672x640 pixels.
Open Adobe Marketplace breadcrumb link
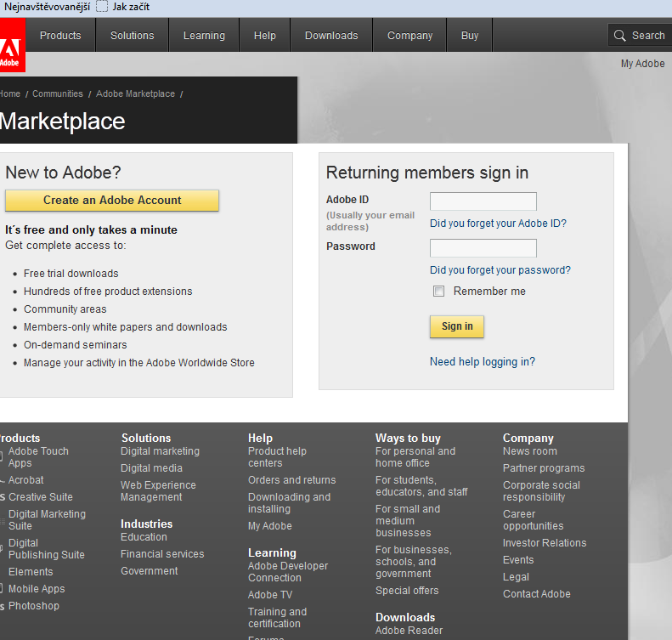click(135, 93)
